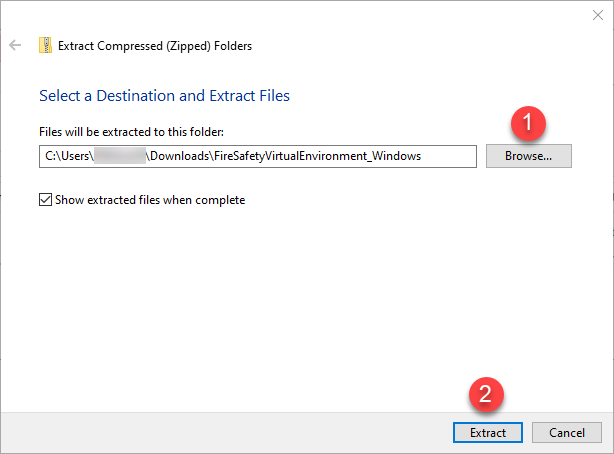Cancel the extraction dialog

pos(567,432)
